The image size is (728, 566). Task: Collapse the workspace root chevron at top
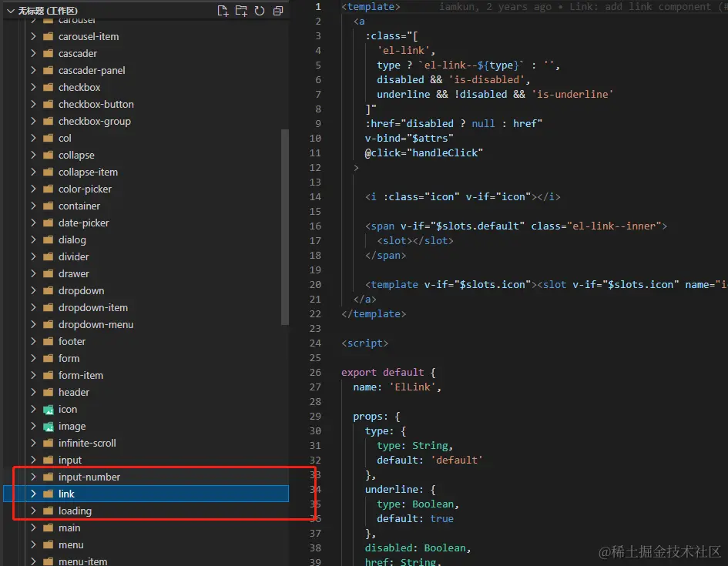coord(11,11)
